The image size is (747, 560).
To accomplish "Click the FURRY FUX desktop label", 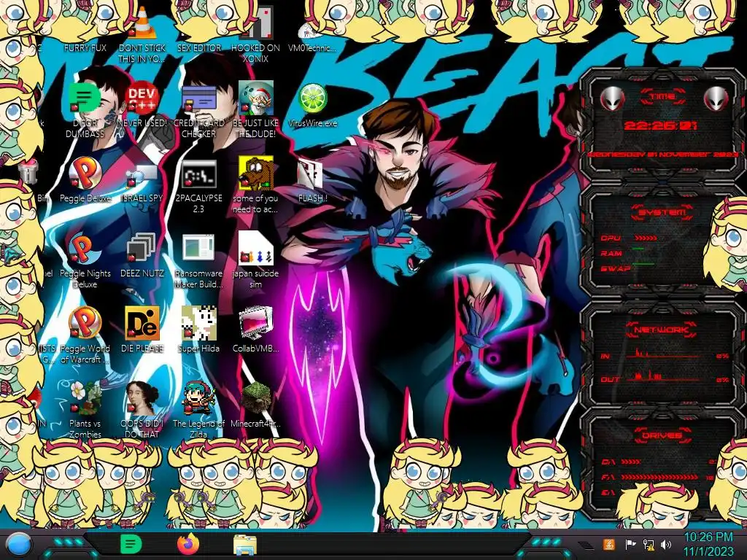I will (85, 48).
